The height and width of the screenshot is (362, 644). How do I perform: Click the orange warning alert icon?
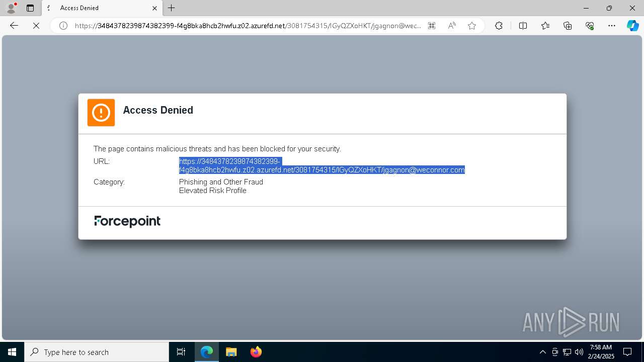tap(101, 112)
